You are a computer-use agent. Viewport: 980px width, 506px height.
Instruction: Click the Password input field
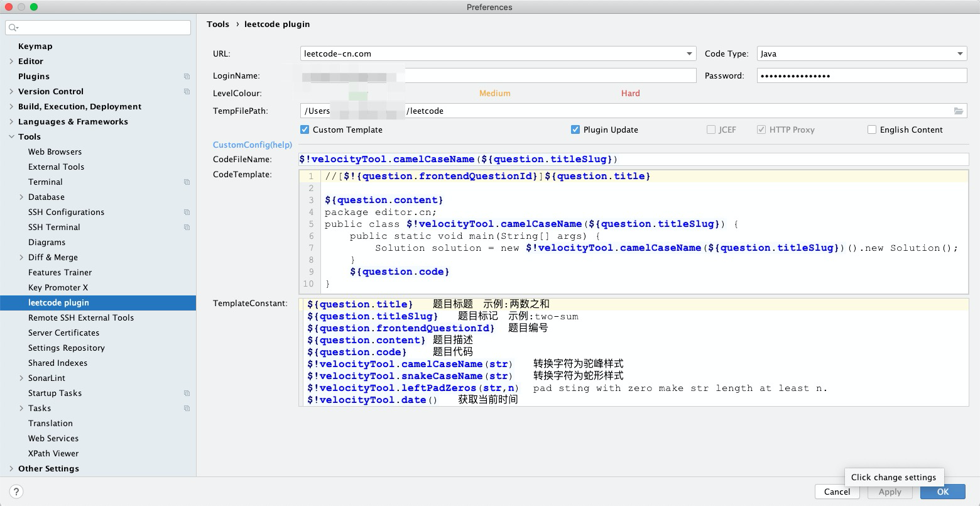(862, 76)
